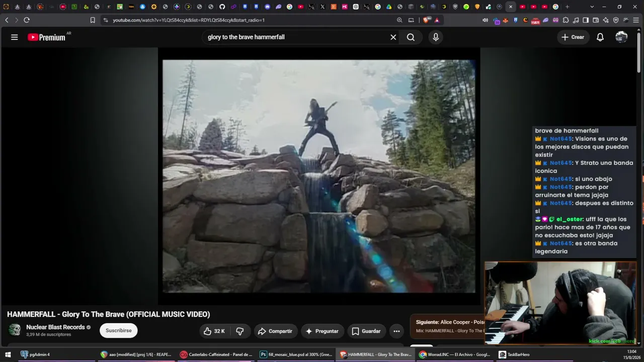Click the video title text
644x362 pixels.
click(x=109, y=314)
